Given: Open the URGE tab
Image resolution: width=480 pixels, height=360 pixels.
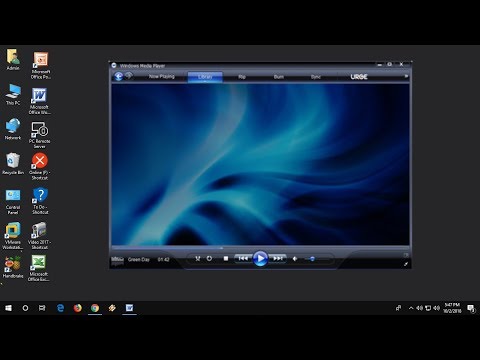Looking at the screenshot, I should pyautogui.click(x=359, y=77).
